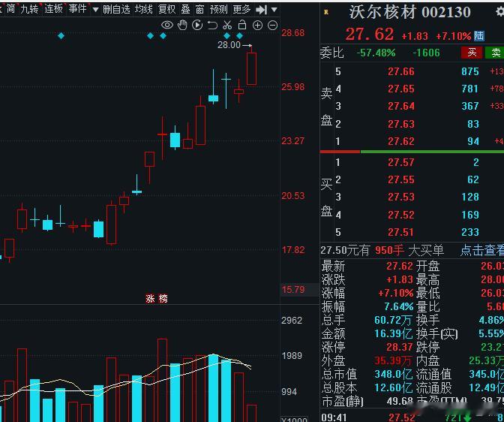The width and height of the screenshot is (504, 422).
Task: Click the red 买 buy button
Action: pos(472,53)
